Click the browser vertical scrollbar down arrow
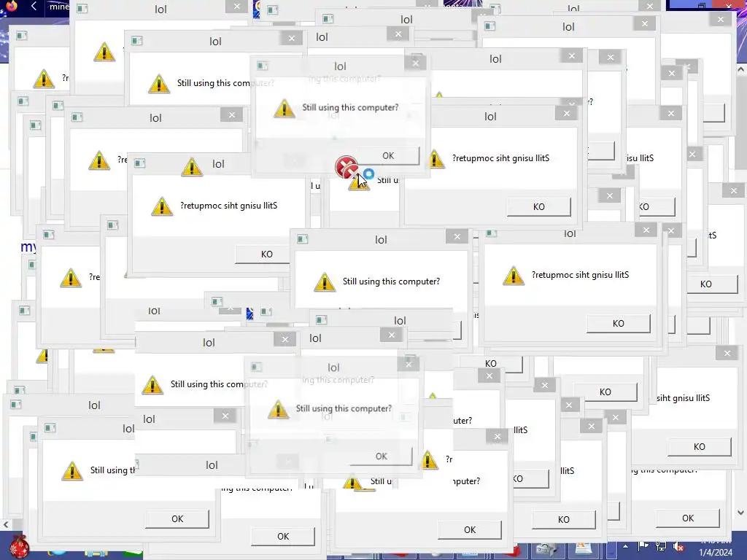The width and height of the screenshot is (747, 560). 741,513
